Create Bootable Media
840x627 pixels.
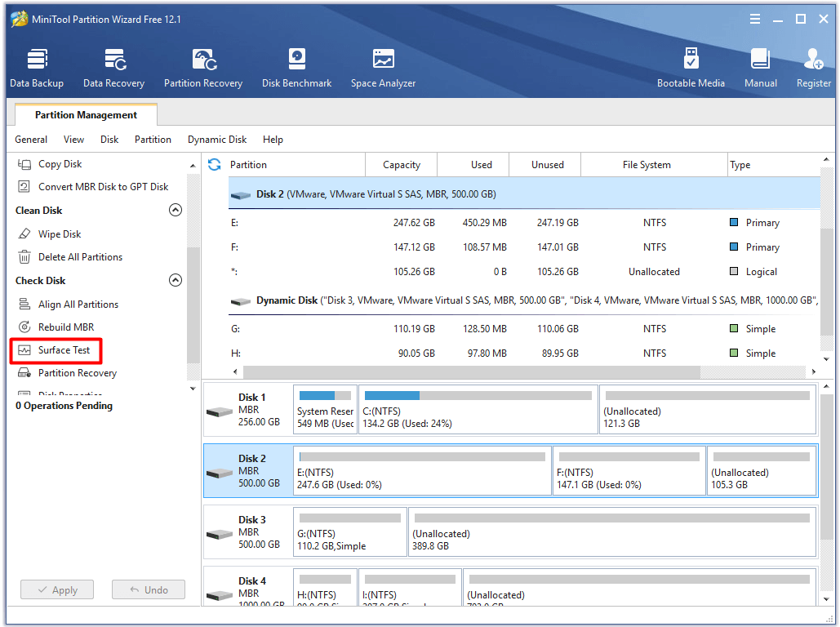691,68
